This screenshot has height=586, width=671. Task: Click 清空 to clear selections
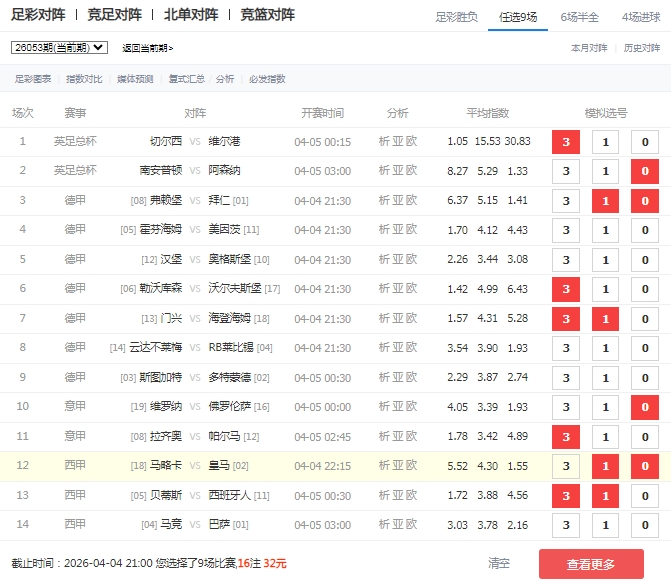point(499,564)
